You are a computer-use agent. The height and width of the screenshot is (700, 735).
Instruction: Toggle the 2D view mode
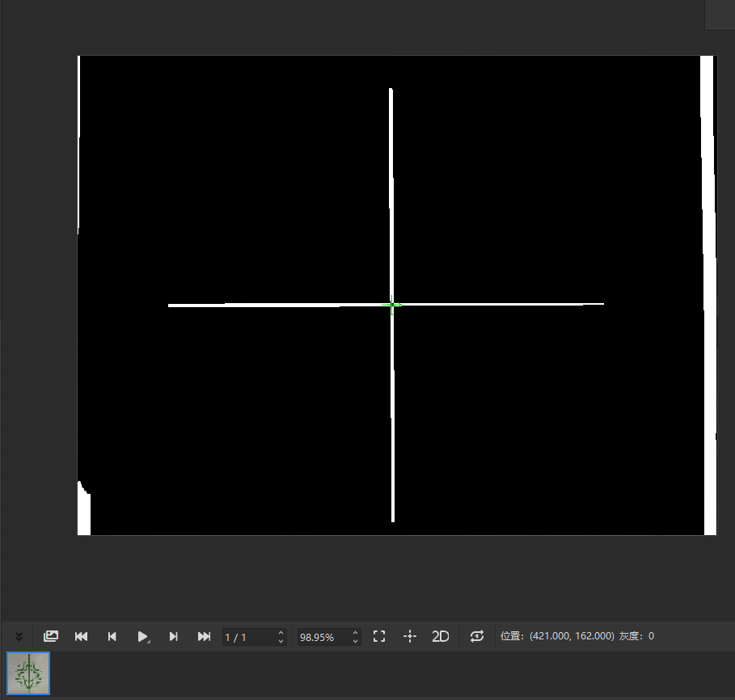click(441, 637)
